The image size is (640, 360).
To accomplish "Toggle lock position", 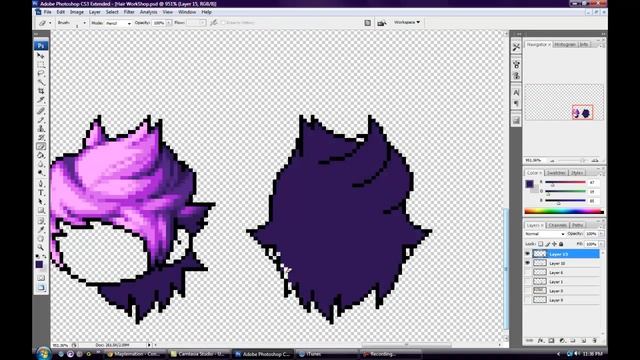I will coord(554,244).
